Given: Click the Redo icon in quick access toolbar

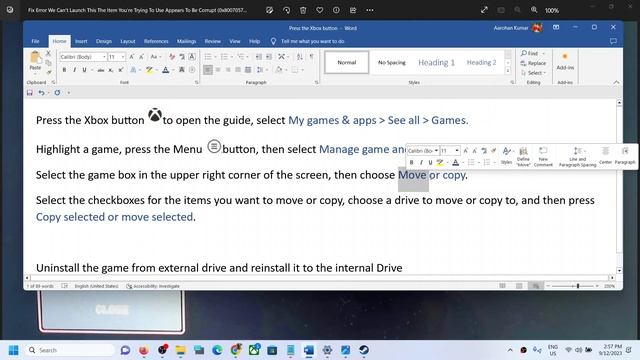Looking at the screenshot, I should 57,93.
